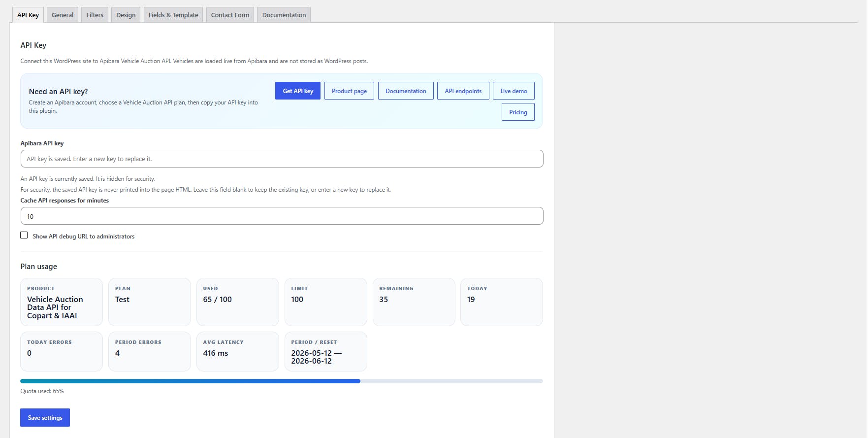Click the 'Show API debug URL to administrators' label
The width and height of the screenshot is (868, 438).
[84, 236]
